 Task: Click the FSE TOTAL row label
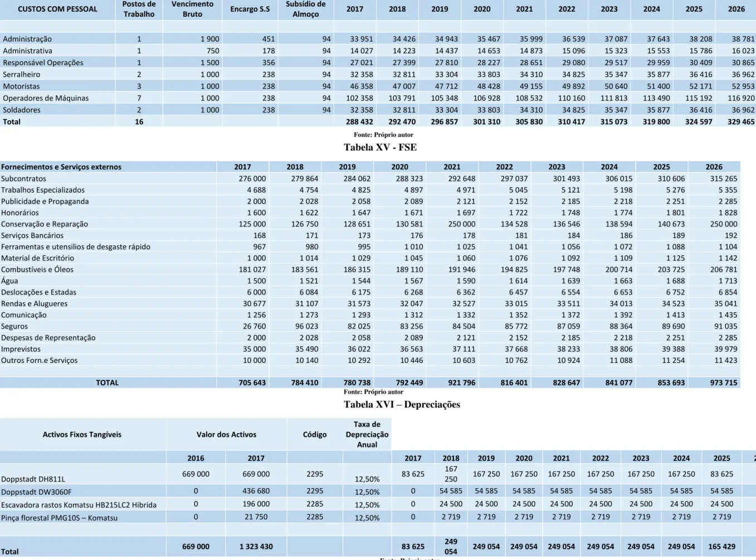point(107,382)
